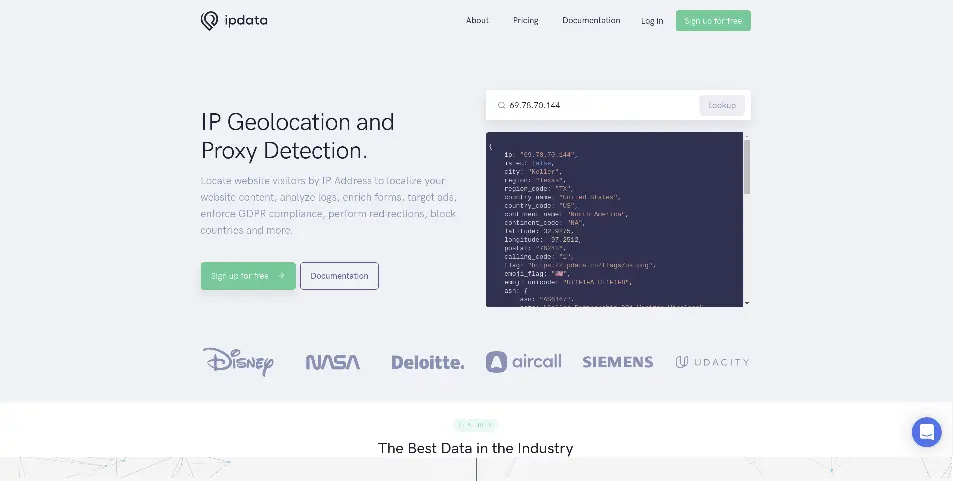Click the Udacity logo
The image size is (953, 481).
pos(712,362)
